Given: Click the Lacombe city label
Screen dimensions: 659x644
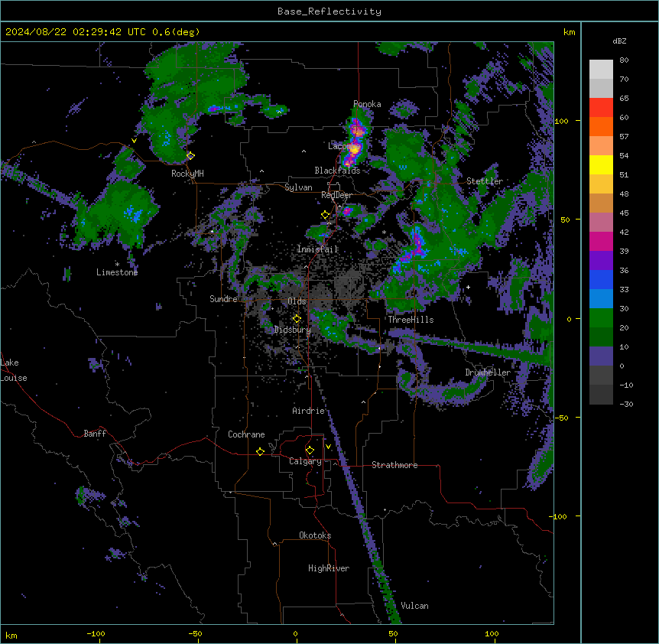Looking at the screenshot, I should [344, 146].
